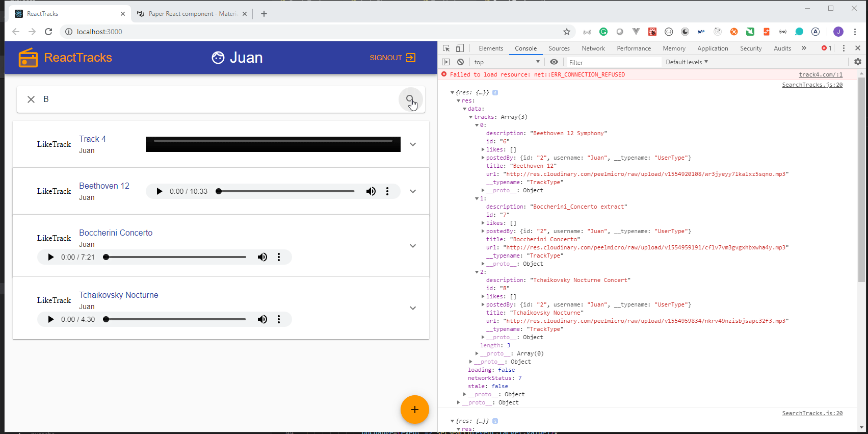Screen dimensions: 868x434
Task: Click the live expression eye icon
Action: (554, 62)
